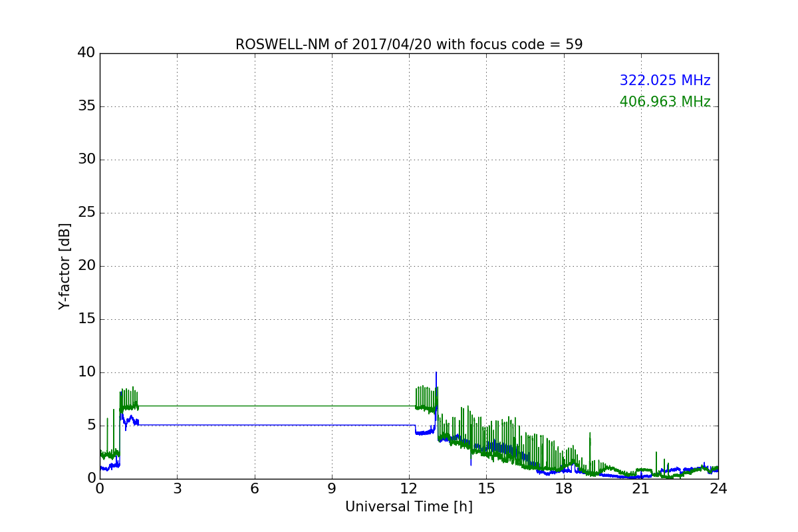
Task: Click the x-axis tick label 6
Action: pos(255,488)
